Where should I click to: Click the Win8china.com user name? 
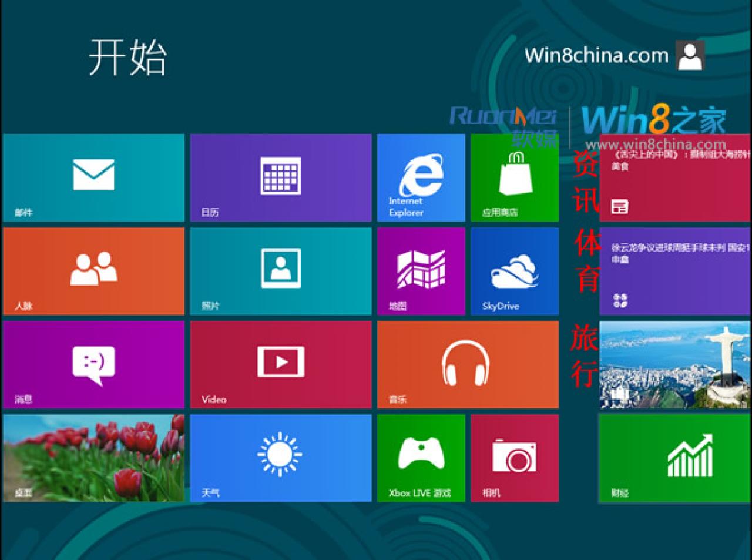point(596,55)
